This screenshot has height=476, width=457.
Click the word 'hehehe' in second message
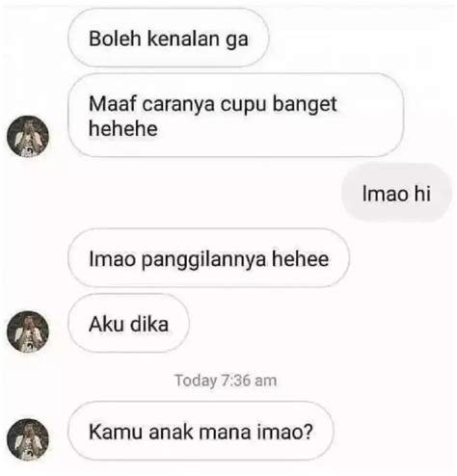click(123, 129)
